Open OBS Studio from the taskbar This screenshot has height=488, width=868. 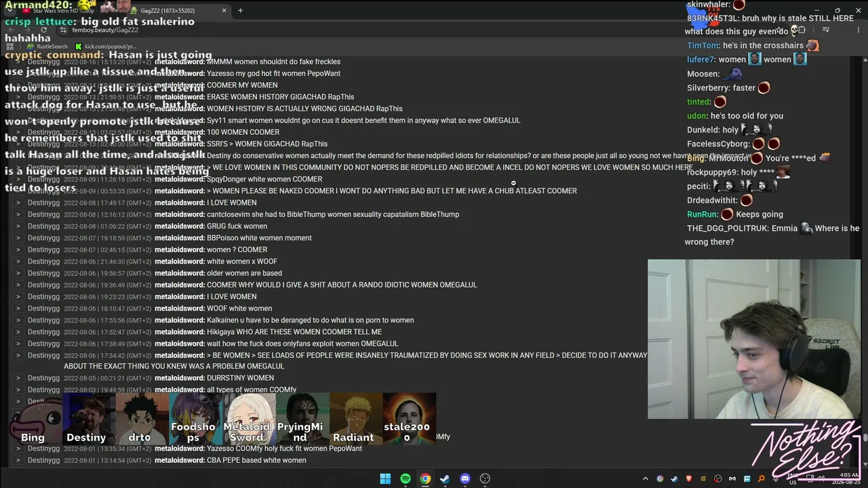click(485, 479)
